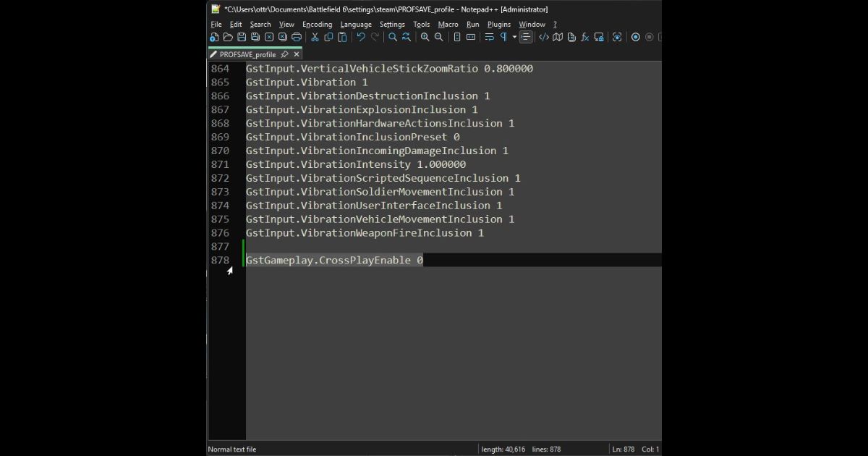
Task: Select the PROFSAVE_profile document tab
Action: pyautogui.click(x=247, y=54)
